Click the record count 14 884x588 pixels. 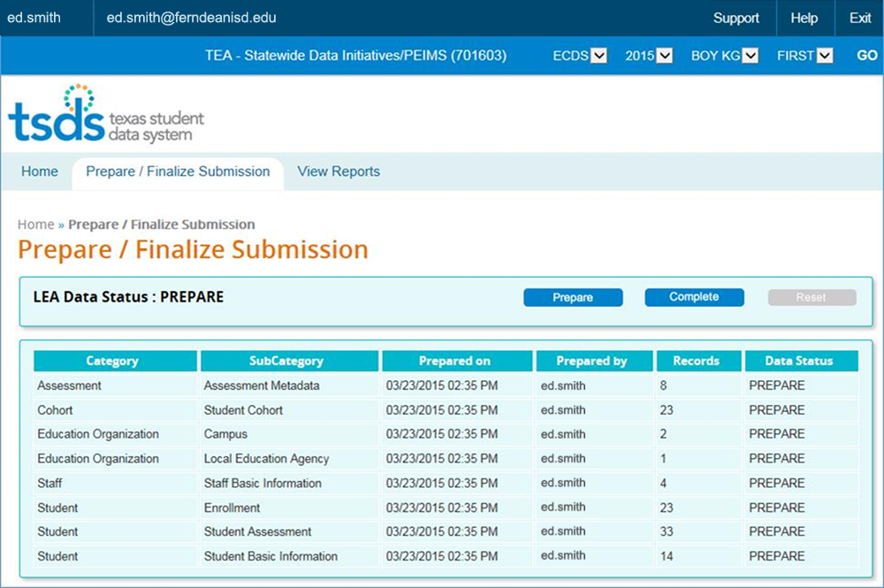667,556
